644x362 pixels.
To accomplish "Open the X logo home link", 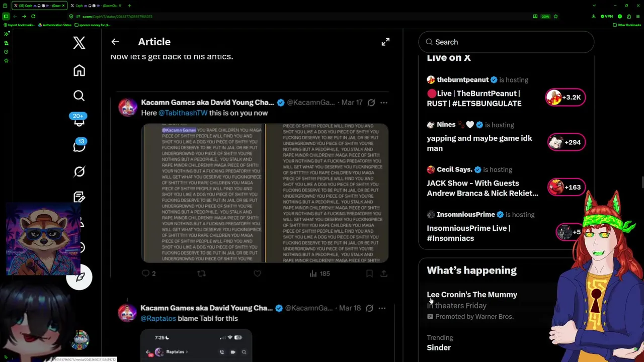I will 79,43.
